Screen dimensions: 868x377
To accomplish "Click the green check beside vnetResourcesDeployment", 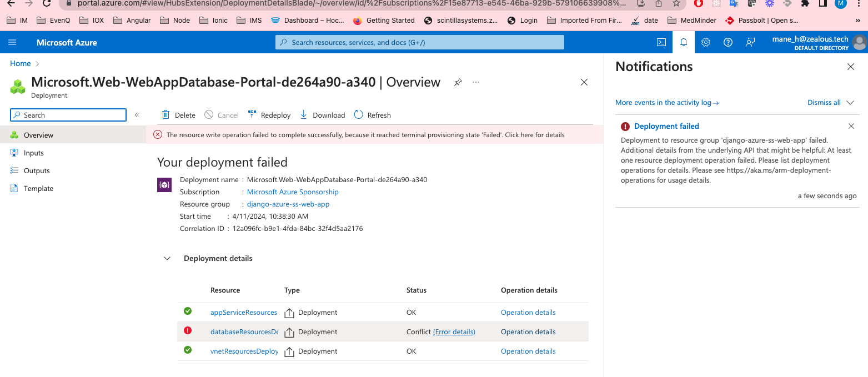I will 188,350.
